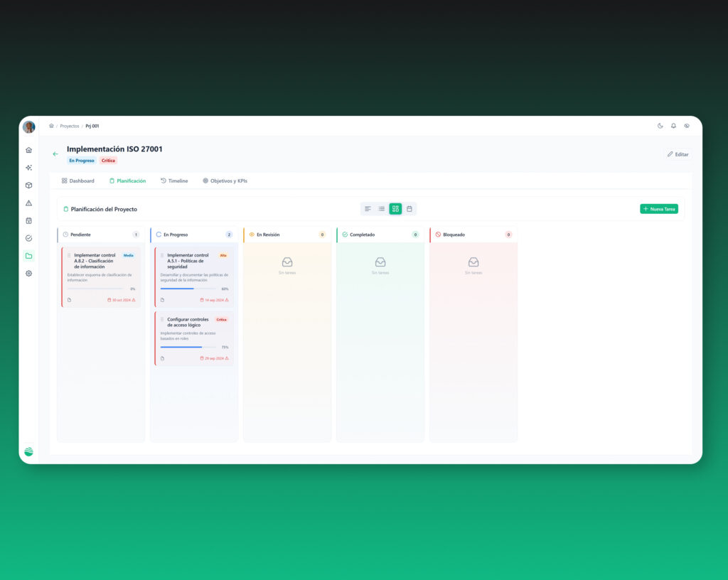Click the Editar button
The image size is (728, 580).
(x=678, y=154)
